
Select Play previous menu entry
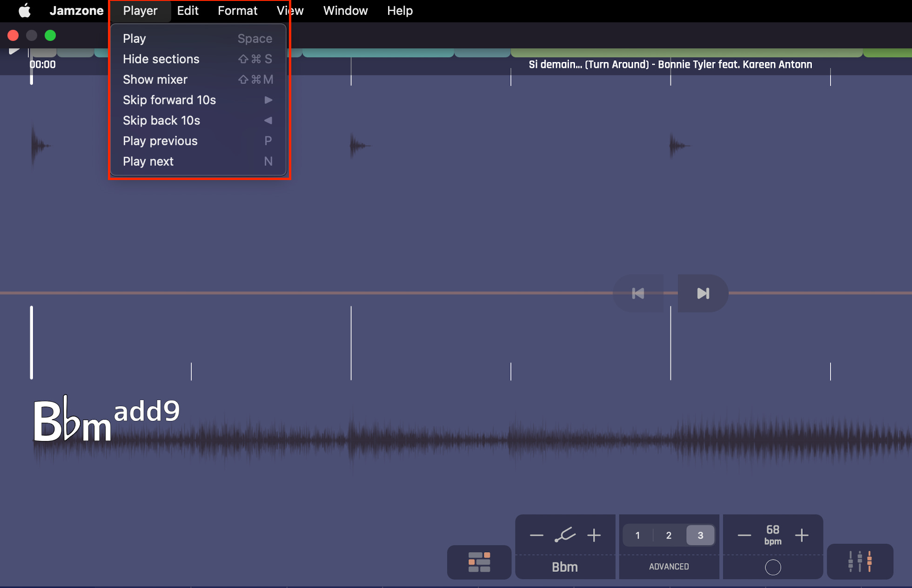198,141
